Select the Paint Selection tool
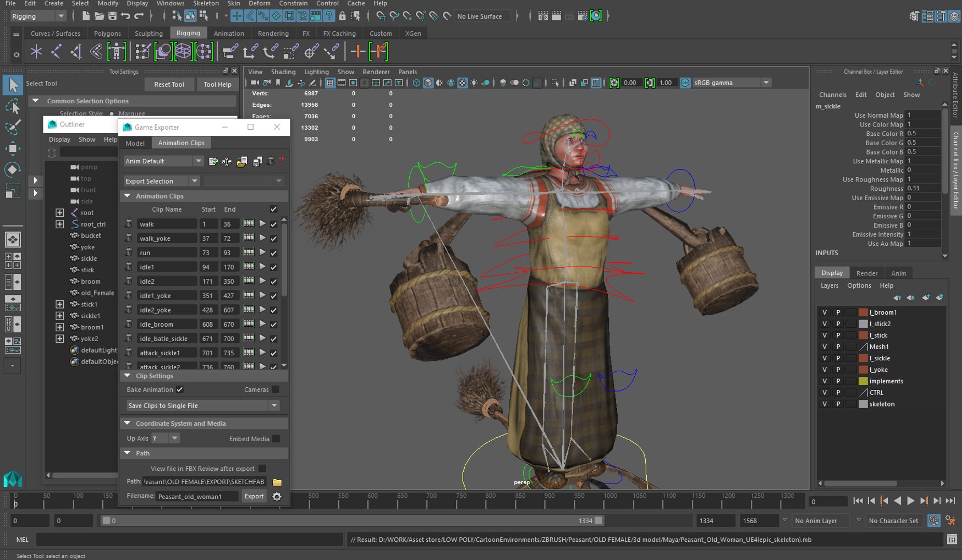 point(12,128)
